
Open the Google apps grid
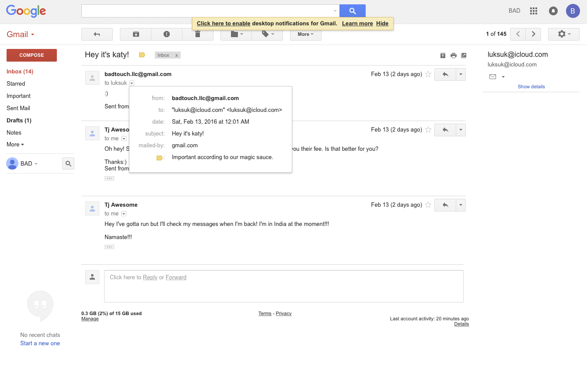[534, 11]
